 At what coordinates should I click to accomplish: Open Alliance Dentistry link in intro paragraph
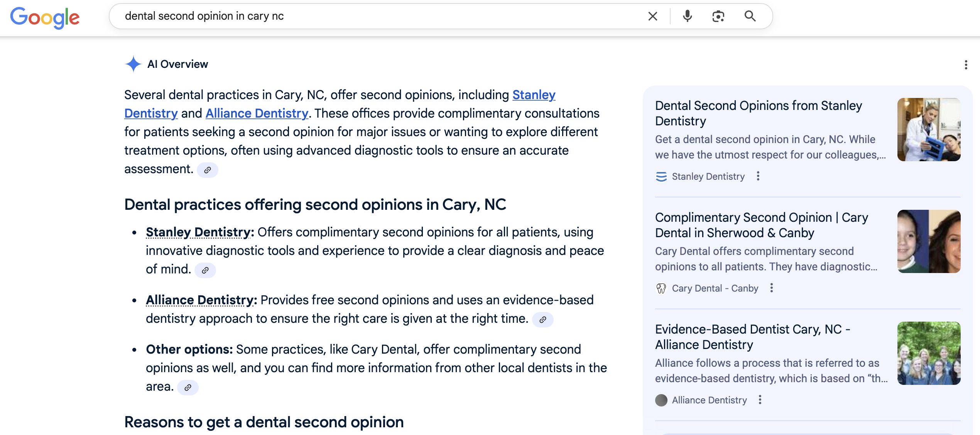[x=257, y=113]
